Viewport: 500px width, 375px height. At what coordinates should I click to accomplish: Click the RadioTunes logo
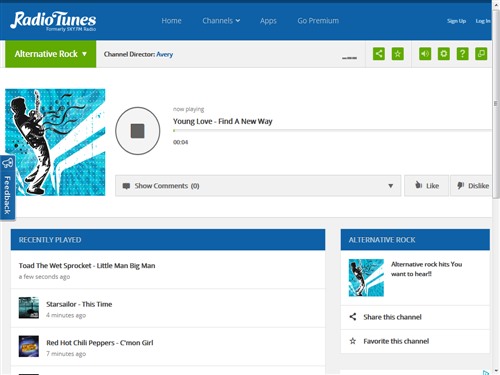53,21
